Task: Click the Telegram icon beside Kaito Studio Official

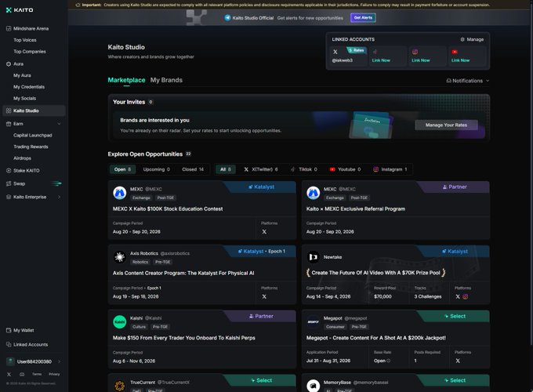Action: pos(227,18)
